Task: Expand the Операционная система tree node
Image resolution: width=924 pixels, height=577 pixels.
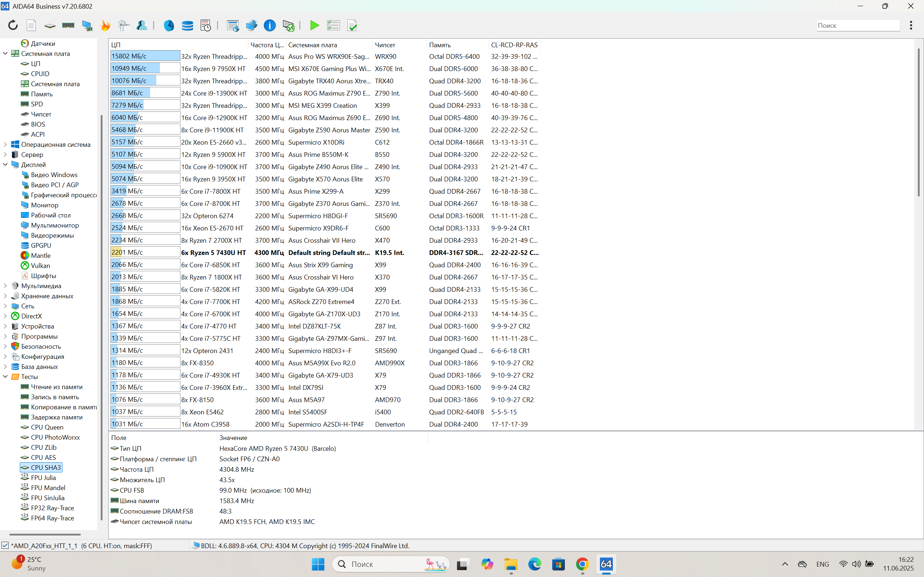Action: tap(5, 145)
